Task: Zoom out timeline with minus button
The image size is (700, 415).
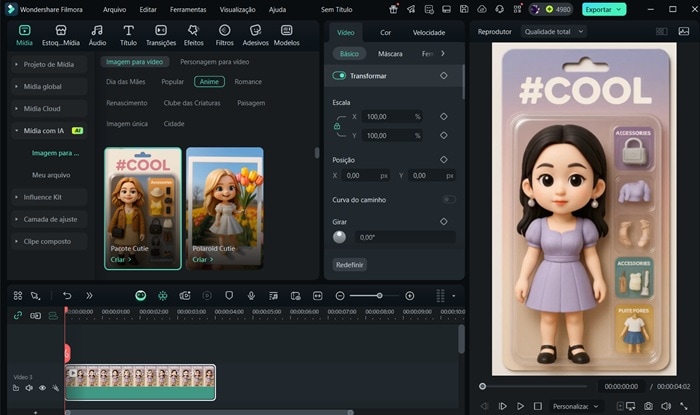Action: point(340,295)
